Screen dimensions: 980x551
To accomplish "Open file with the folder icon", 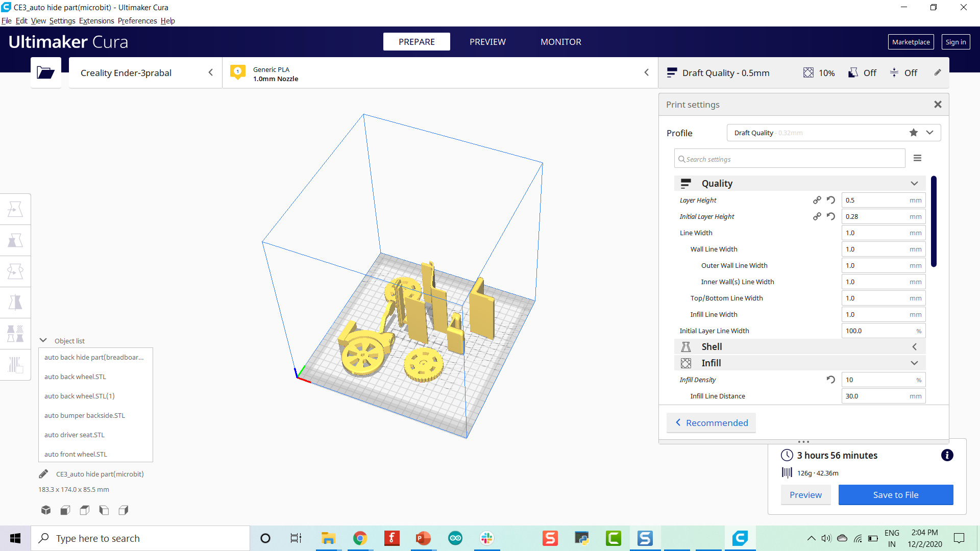I will click(45, 72).
